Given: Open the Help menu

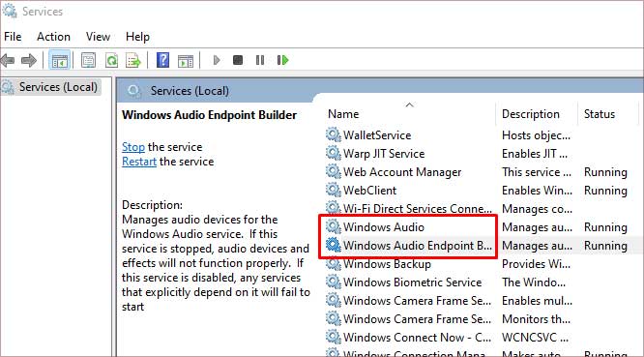Looking at the screenshot, I should [137, 37].
